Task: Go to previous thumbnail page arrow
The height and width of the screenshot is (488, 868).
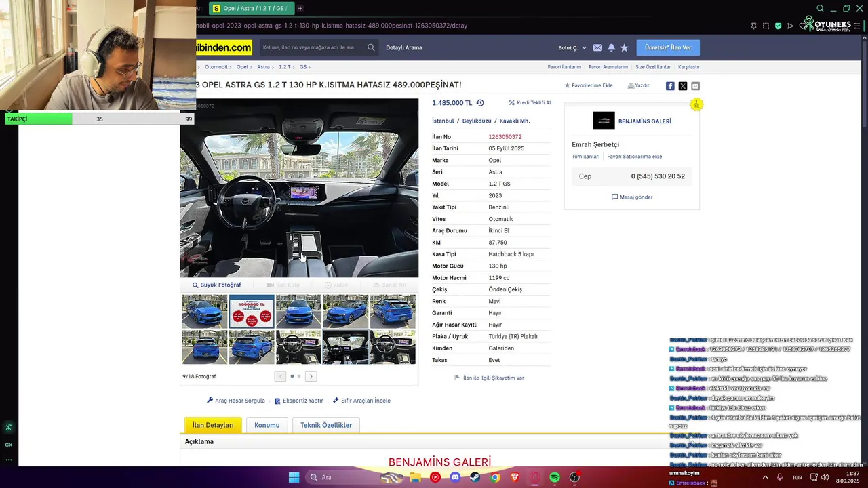Action: click(x=280, y=376)
